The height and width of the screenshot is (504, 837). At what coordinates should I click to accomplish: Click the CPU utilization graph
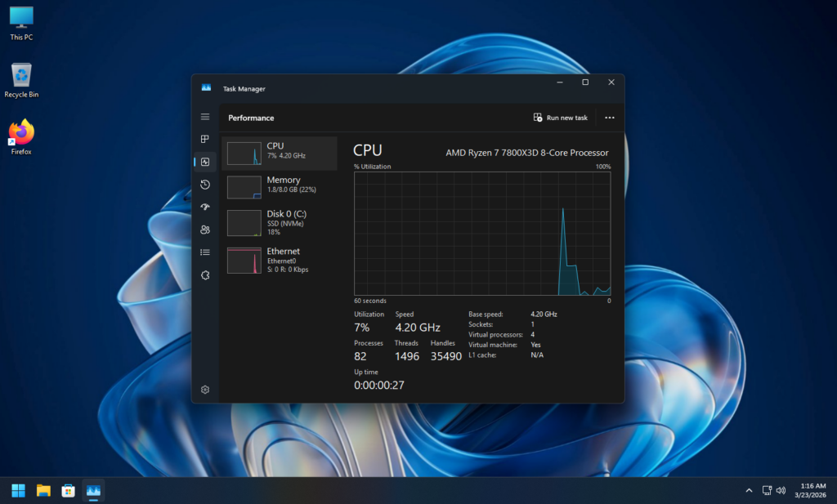(x=482, y=233)
